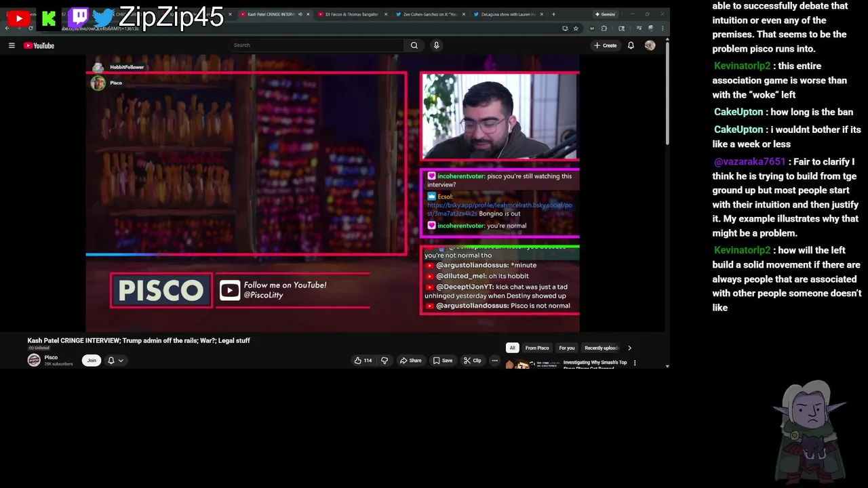Click the YouTube search input field
This screenshot has height=488, width=868.
click(316, 45)
